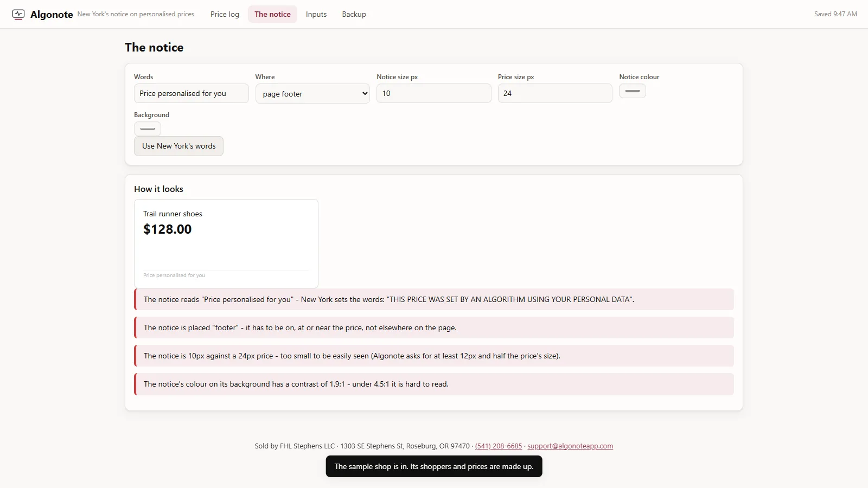Click the warning about 1.9:1 contrast
The image size is (868, 488).
click(x=434, y=384)
